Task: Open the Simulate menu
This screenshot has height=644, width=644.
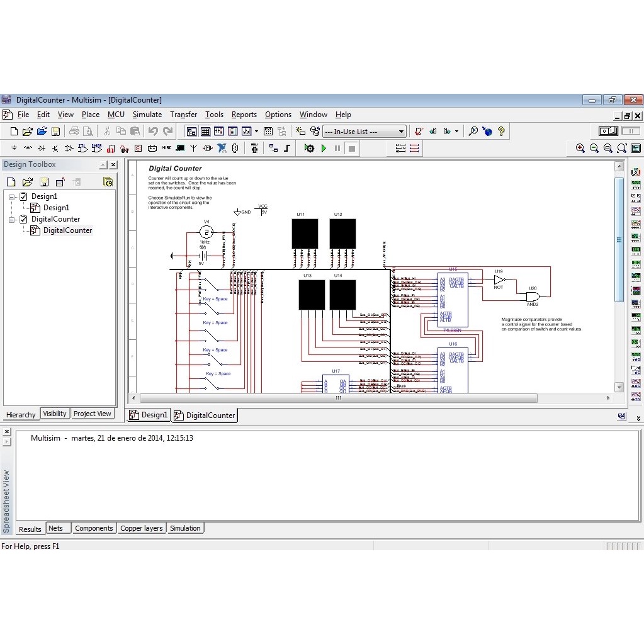Action: (147, 115)
